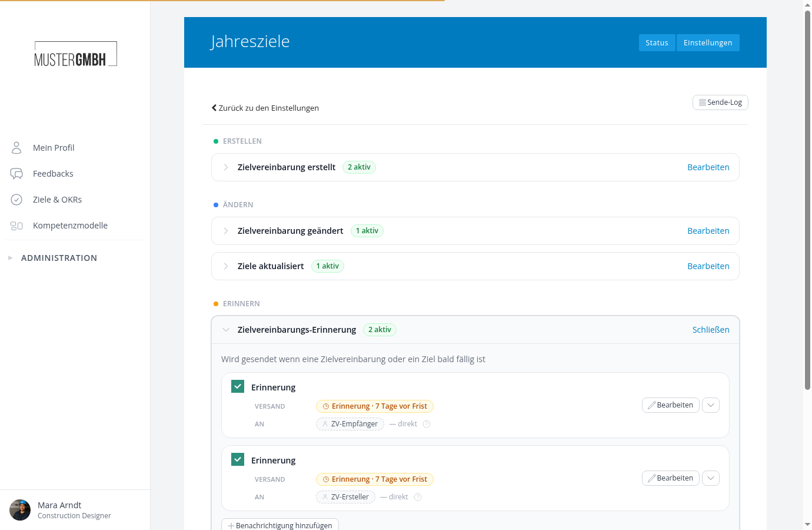The height and width of the screenshot is (530, 812).
Task: Edit the ZV-Empfänger reminder with Bearbeiten button
Action: pos(671,405)
